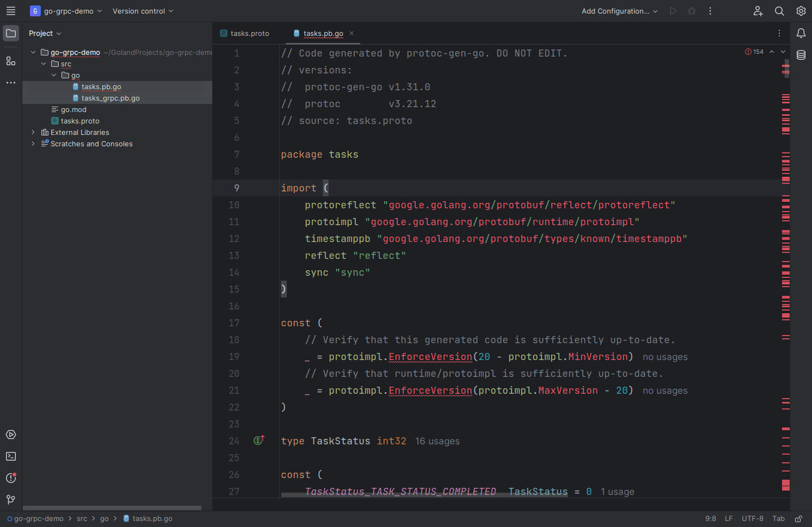
Task: Click the implementations gutter icon on line 24
Action: tap(259, 439)
